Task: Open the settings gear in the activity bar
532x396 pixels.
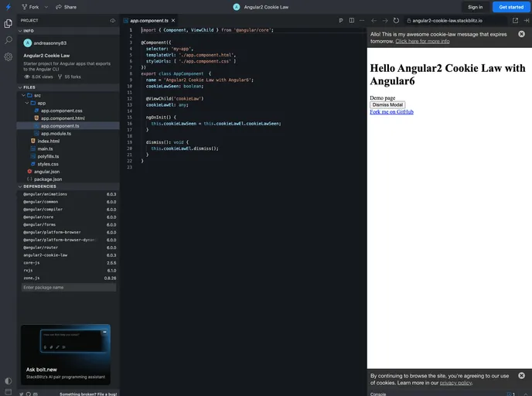Action: pyautogui.click(x=9, y=56)
